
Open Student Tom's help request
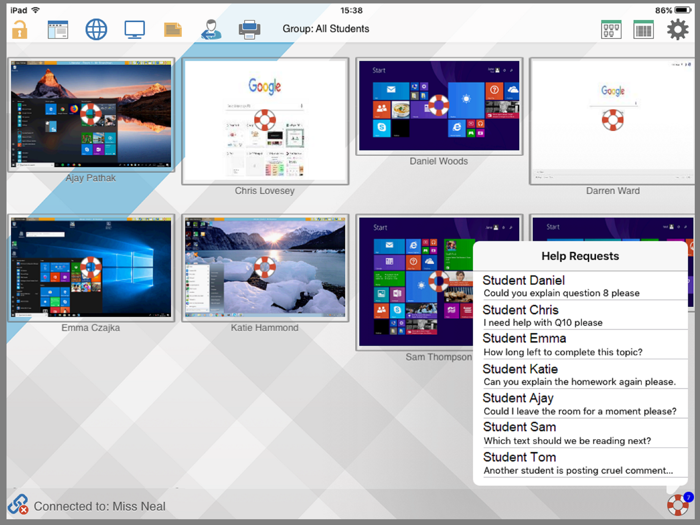click(x=580, y=463)
